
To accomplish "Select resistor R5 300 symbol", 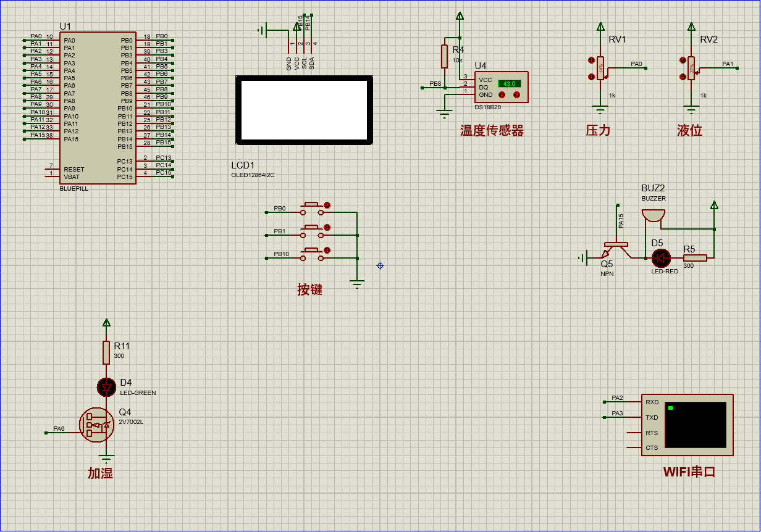I will pos(695,258).
